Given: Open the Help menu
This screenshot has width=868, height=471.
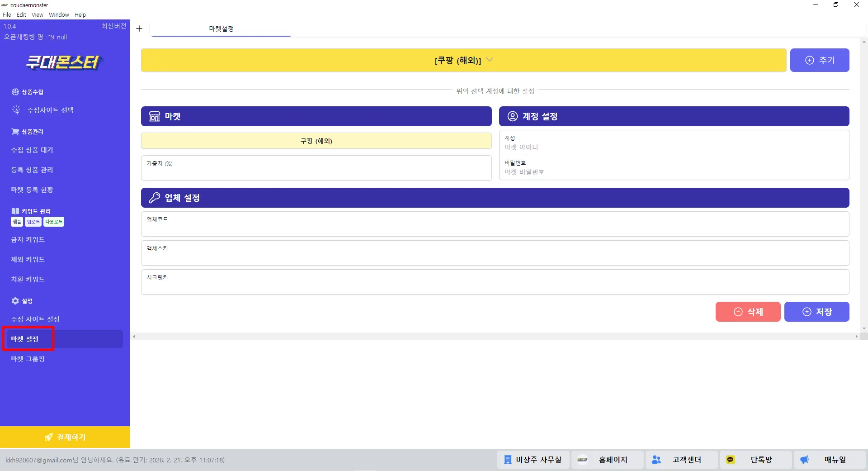Looking at the screenshot, I should click(80, 14).
